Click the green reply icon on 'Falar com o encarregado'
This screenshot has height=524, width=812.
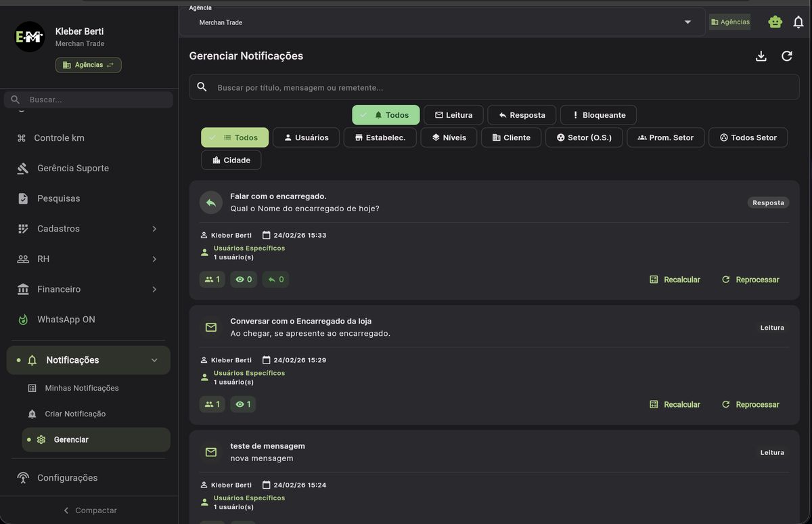pos(210,202)
